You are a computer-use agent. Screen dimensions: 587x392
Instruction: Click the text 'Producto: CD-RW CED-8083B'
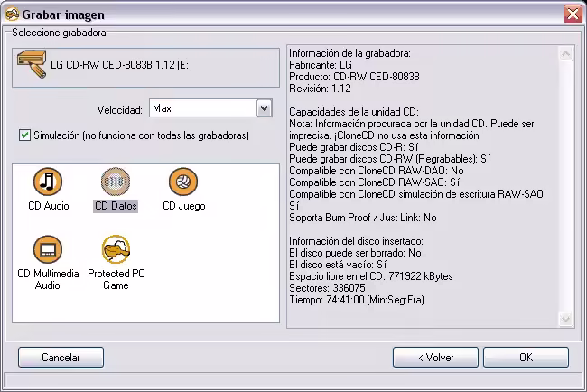pos(354,77)
